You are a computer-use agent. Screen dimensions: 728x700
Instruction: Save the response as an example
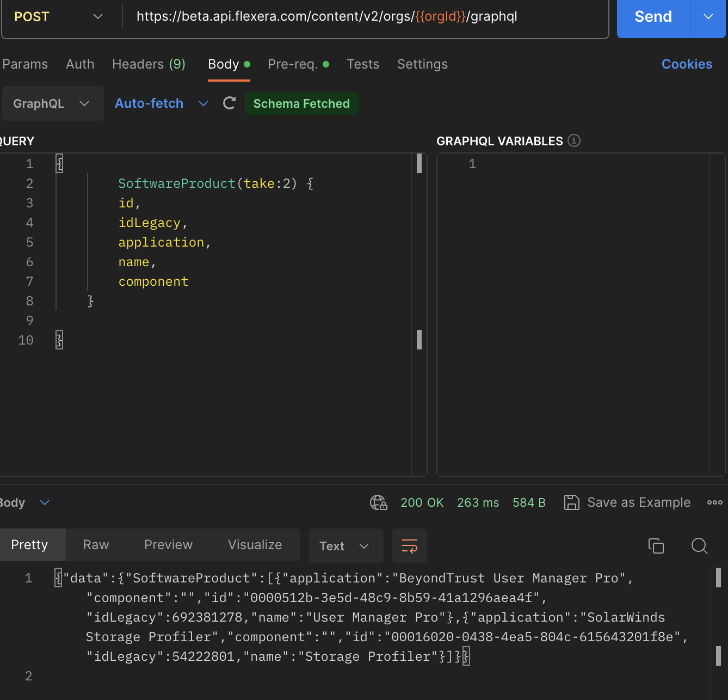point(627,502)
